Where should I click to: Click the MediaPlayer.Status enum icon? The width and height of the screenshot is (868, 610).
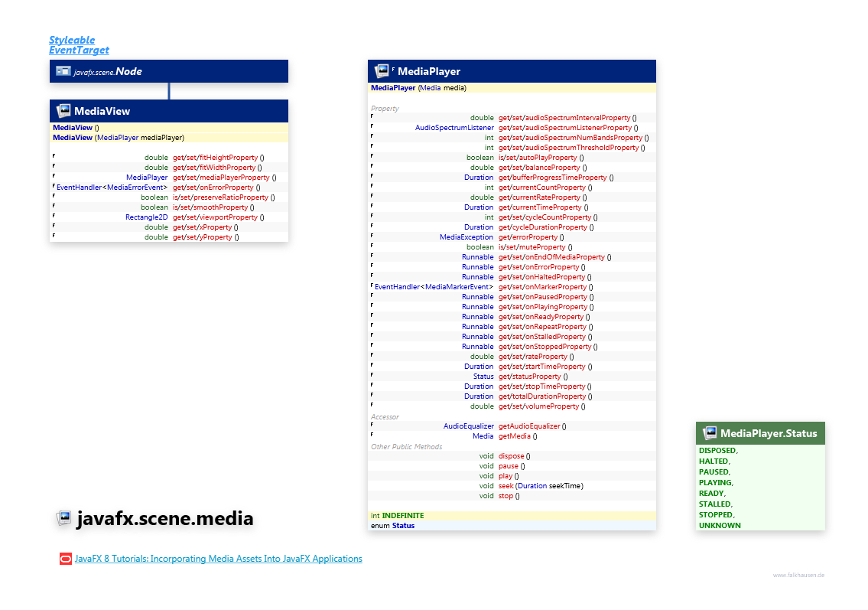coord(709,433)
